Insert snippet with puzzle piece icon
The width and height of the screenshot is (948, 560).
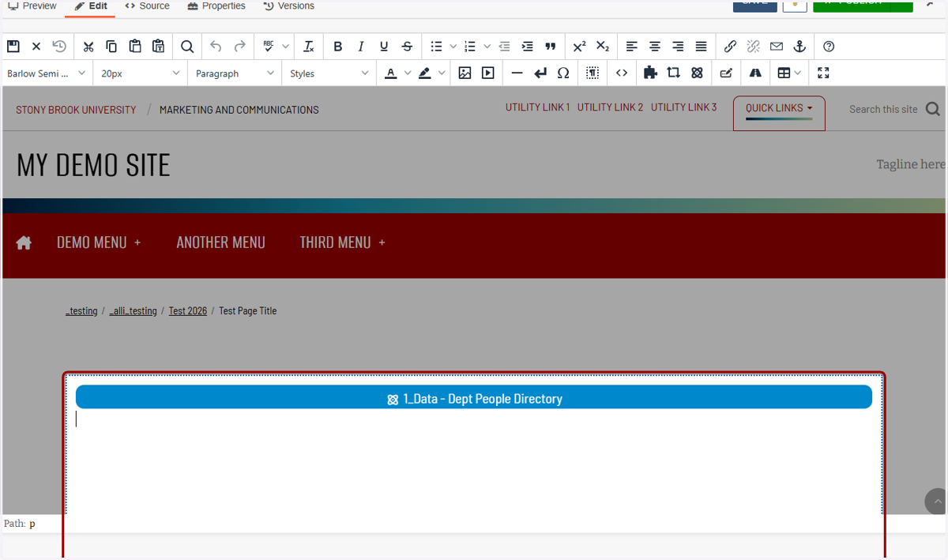pos(650,73)
